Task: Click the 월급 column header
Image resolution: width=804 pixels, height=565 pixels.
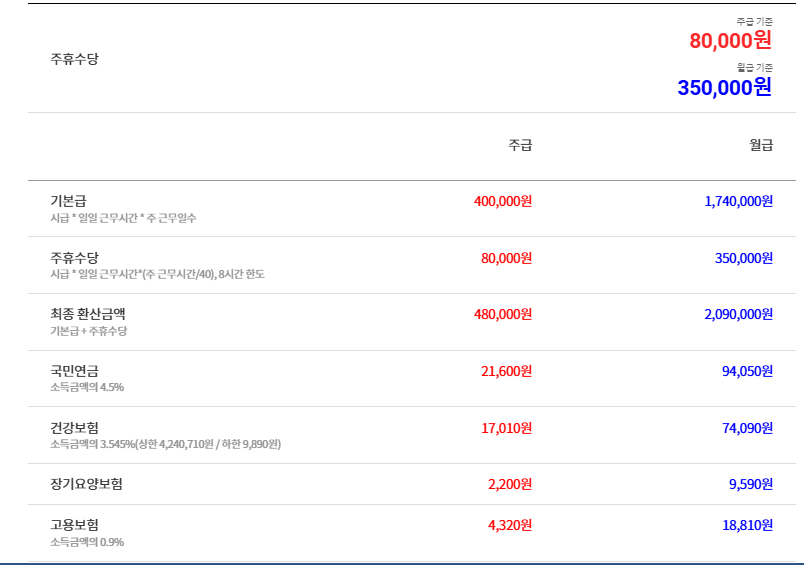Action: [x=761, y=145]
